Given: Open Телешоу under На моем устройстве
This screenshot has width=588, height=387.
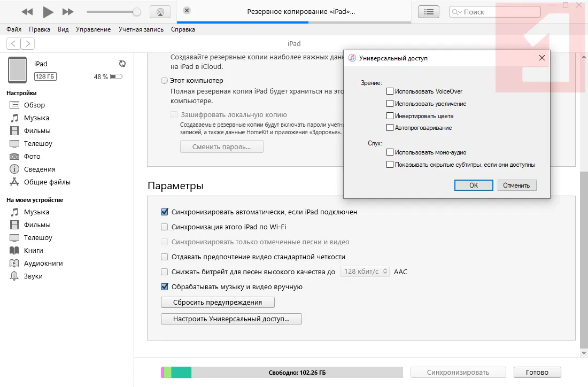Looking at the screenshot, I should coord(38,237).
